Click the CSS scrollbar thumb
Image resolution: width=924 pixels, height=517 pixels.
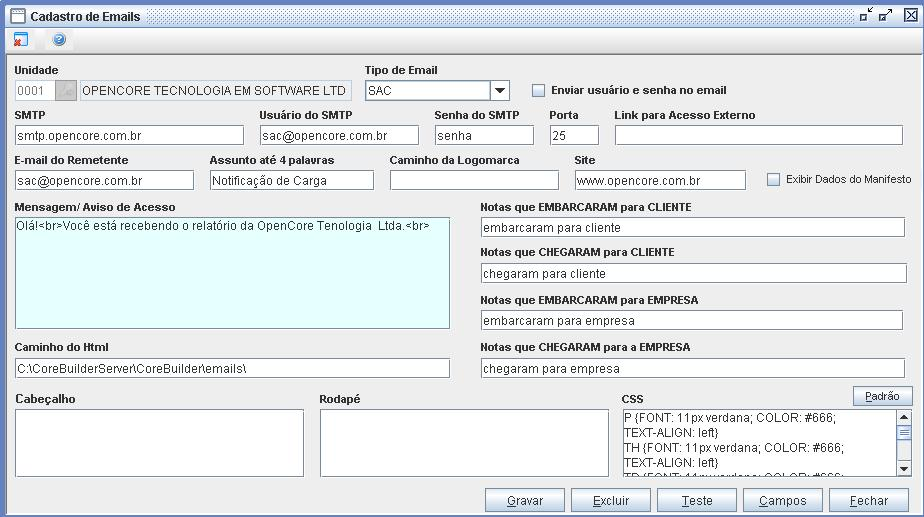coord(904,433)
